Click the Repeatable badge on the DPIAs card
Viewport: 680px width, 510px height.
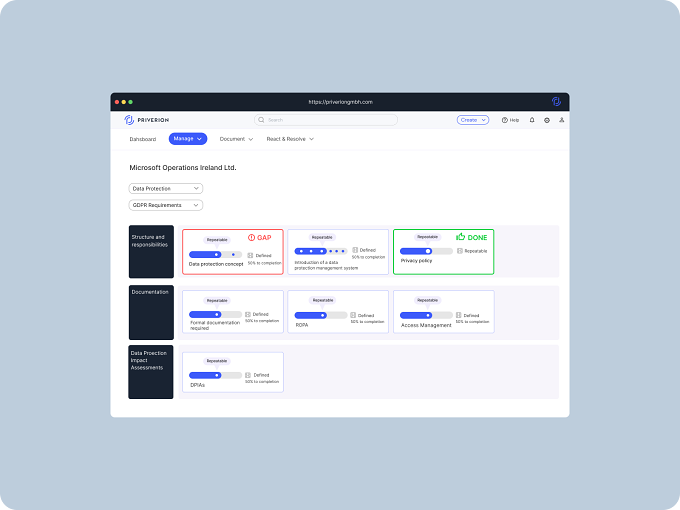(x=217, y=361)
